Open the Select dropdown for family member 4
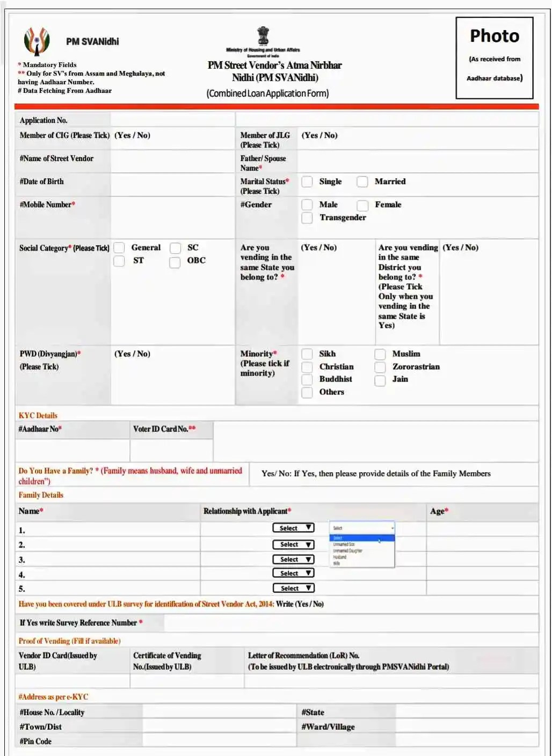 pyautogui.click(x=293, y=573)
